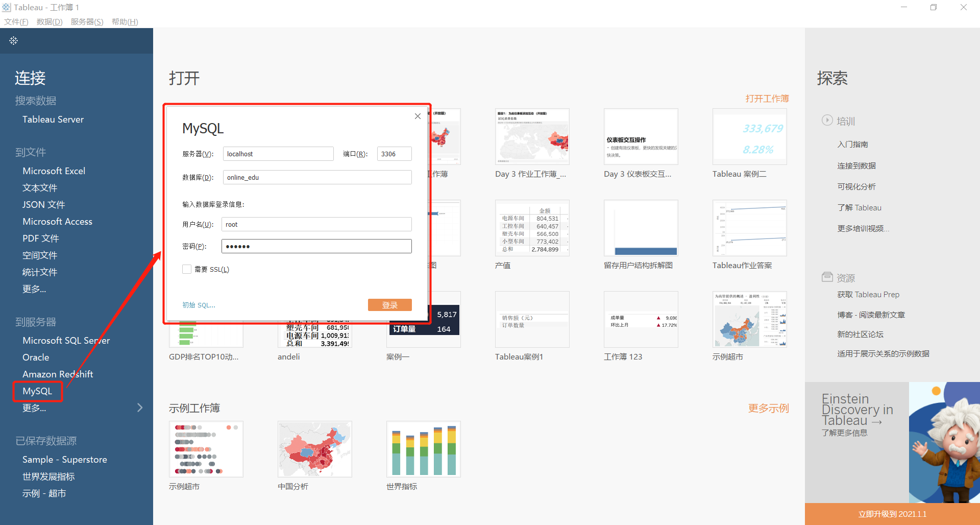Click the Tableau logo in the title bar
This screenshot has height=525, width=980.
pyautogui.click(x=6, y=7)
